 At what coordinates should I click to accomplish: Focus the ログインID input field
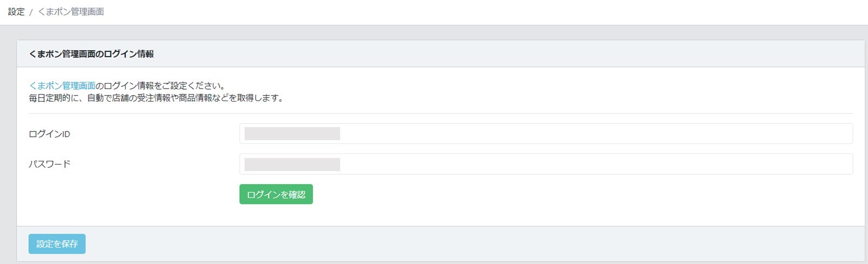[x=546, y=134]
